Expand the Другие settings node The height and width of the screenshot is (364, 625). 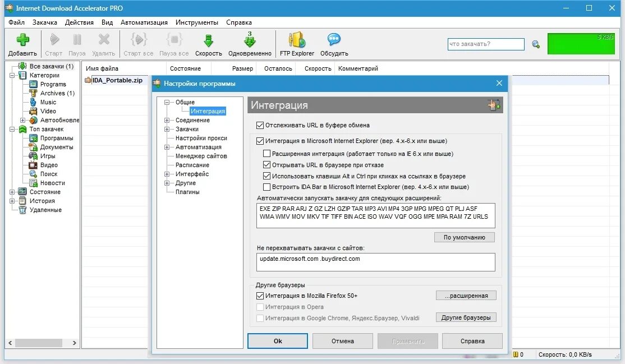coord(167,183)
